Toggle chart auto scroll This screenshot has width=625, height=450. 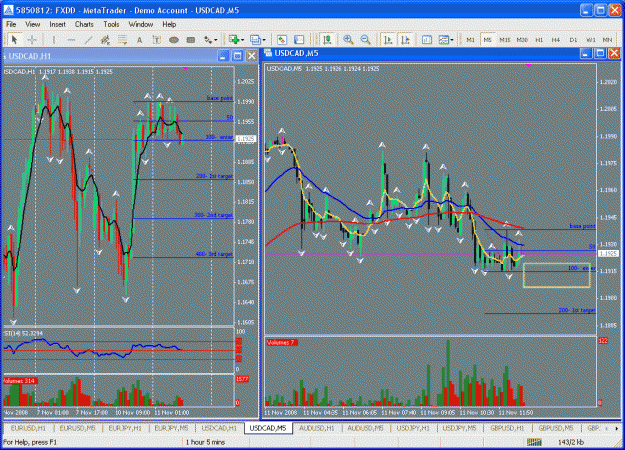point(388,40)
